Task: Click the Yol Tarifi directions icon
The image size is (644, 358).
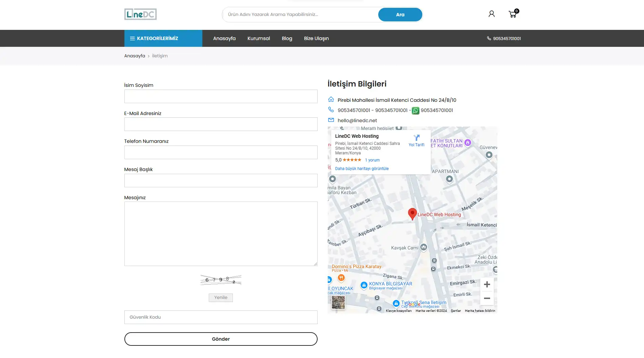Action: [417, 138]
